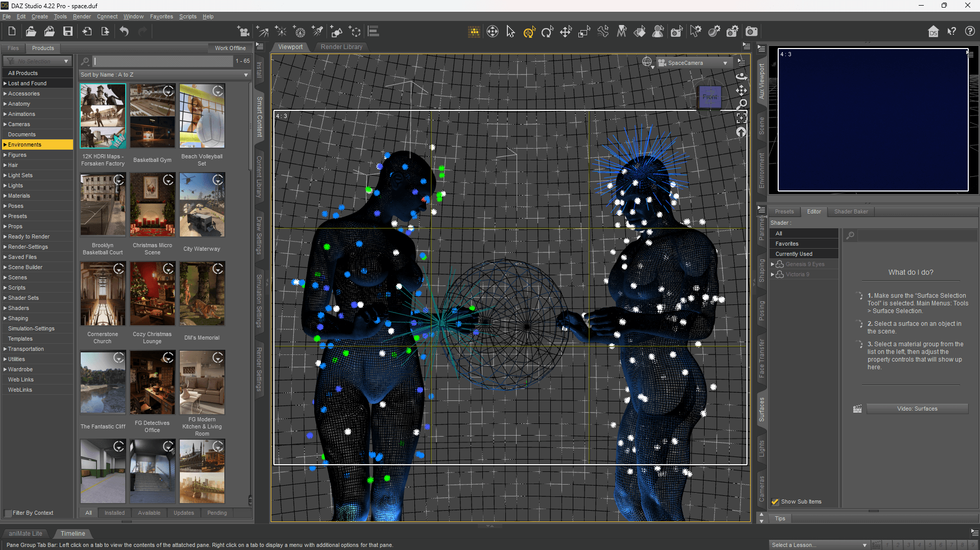Click the viewport reset view icon
The height and width of the screenshot is (550, 980).
(741, 132)
